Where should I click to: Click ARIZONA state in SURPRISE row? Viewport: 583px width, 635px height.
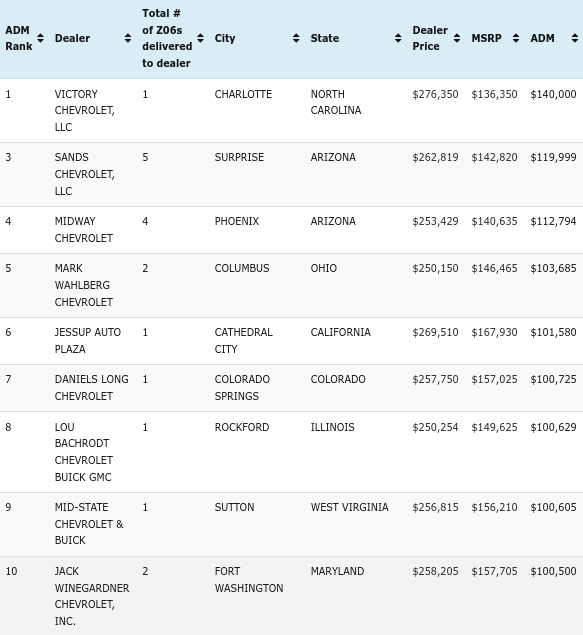click(x=333, y=157)
